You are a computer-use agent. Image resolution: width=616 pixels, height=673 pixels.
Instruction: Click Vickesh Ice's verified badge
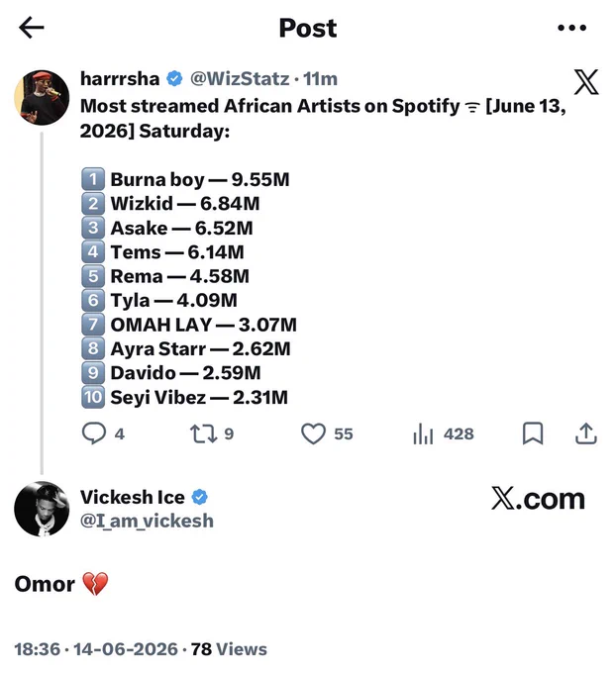pos(199,497)
